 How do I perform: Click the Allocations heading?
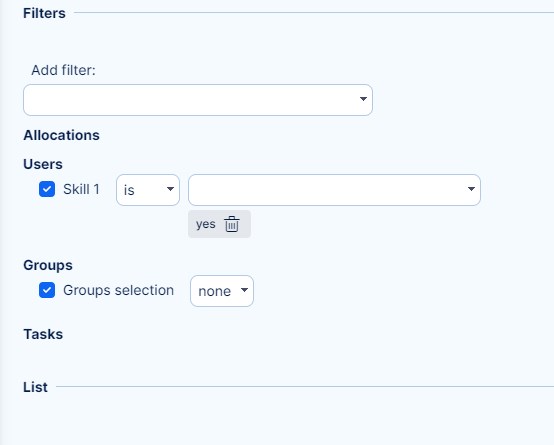61,135
